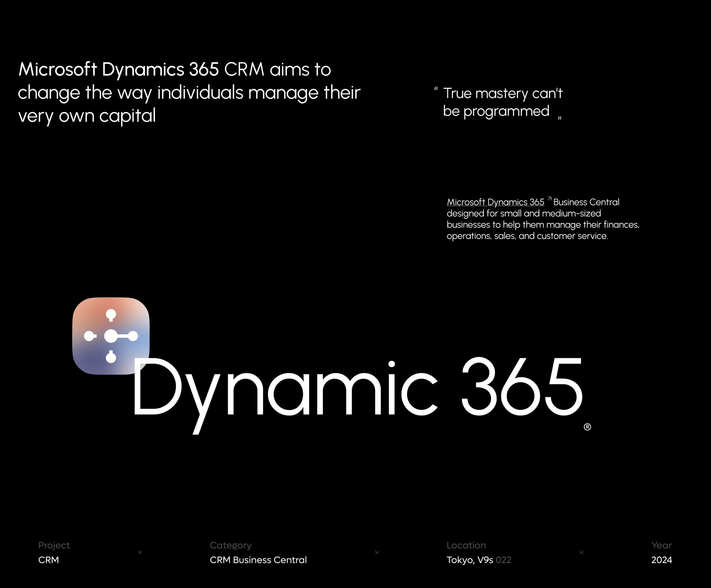Select the Category label in footer
Viewport: 711px width, 588px height.
click(x=230, y=545)
